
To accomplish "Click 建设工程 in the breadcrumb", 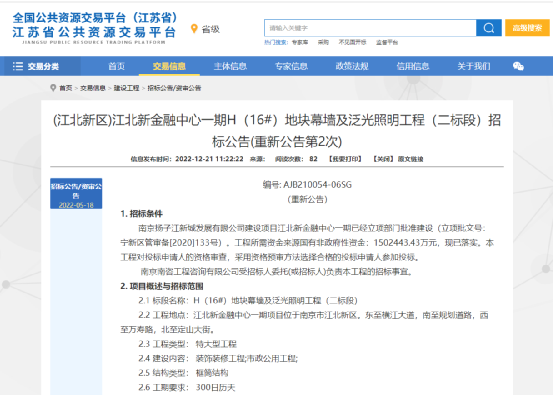I will tap(126, 88).
